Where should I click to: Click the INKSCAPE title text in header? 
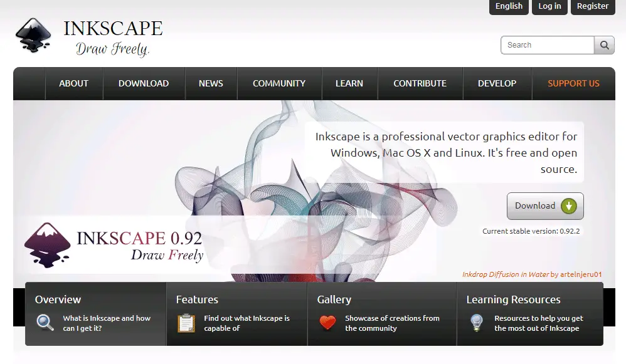(x=113, y=29)
